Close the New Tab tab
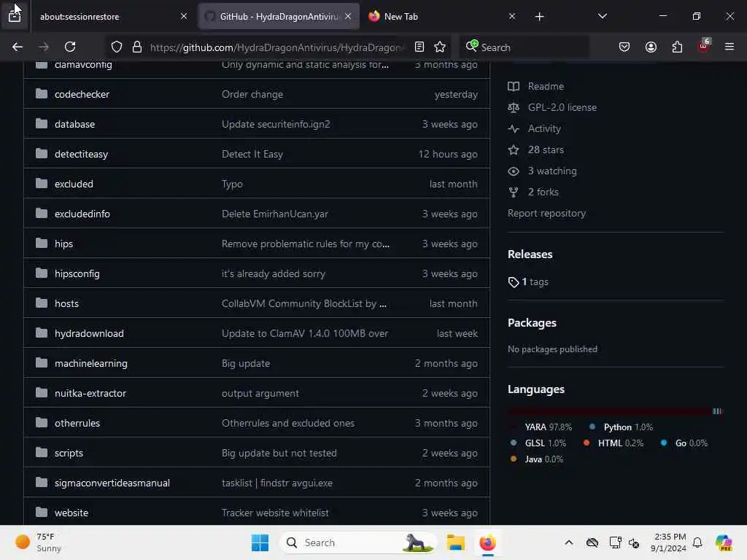 (511, 16)
